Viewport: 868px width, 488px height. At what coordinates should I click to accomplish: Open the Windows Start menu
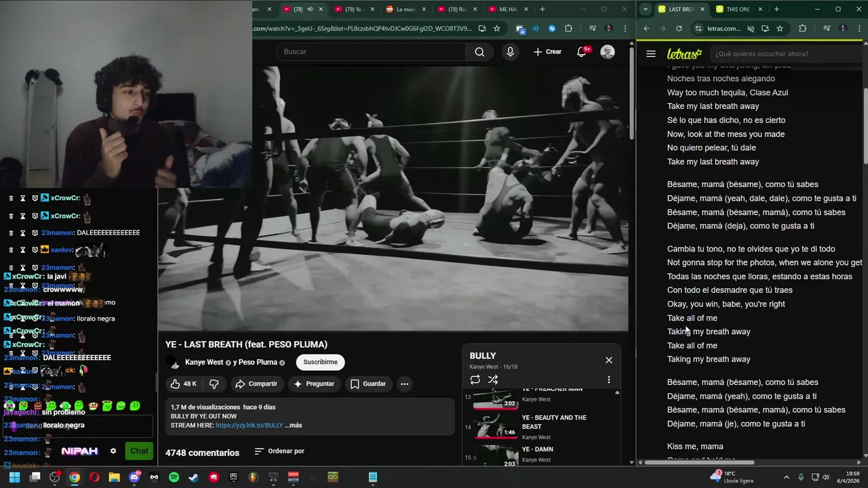click(x=14, y=477)
